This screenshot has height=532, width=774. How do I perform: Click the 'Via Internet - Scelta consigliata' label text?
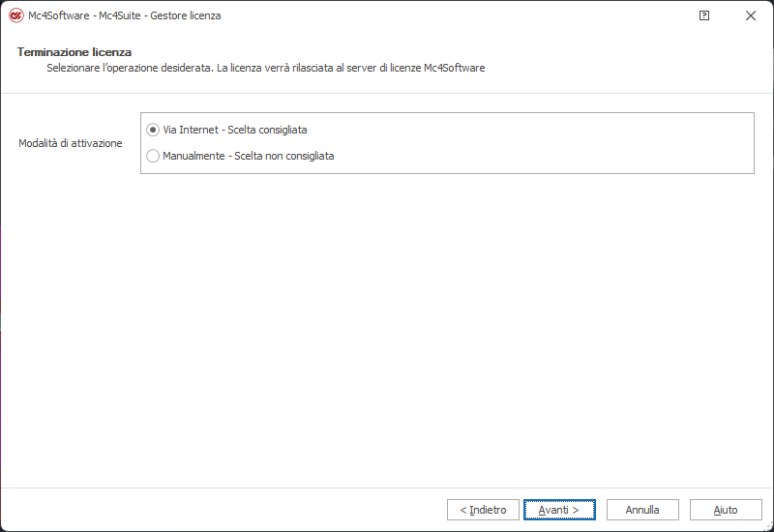click(235, 130)
